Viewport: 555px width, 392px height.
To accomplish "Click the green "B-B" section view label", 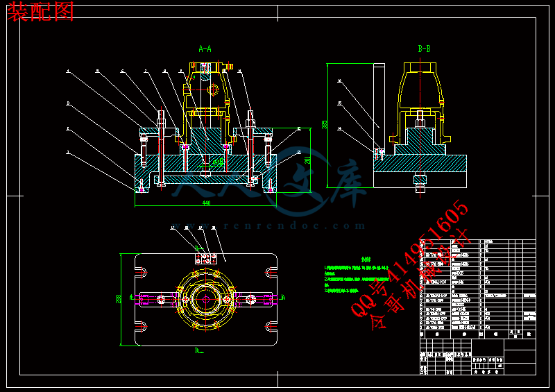I will (x=424, y=49).
